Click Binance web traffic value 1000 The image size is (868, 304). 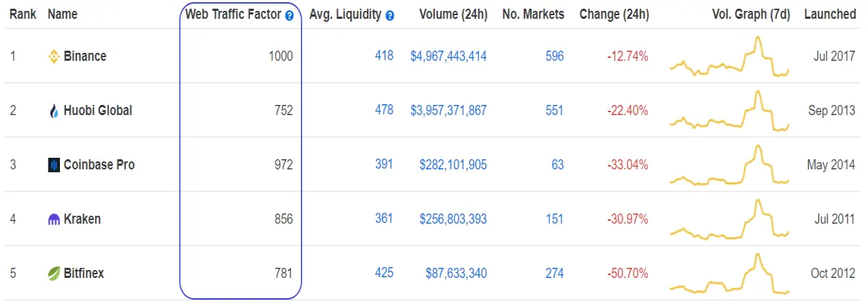coord(280,56)
